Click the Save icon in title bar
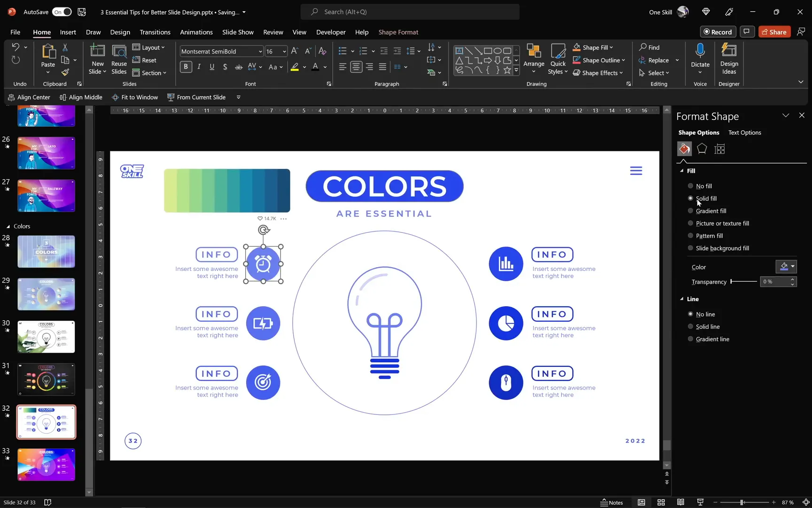 (x=82, y=12)
